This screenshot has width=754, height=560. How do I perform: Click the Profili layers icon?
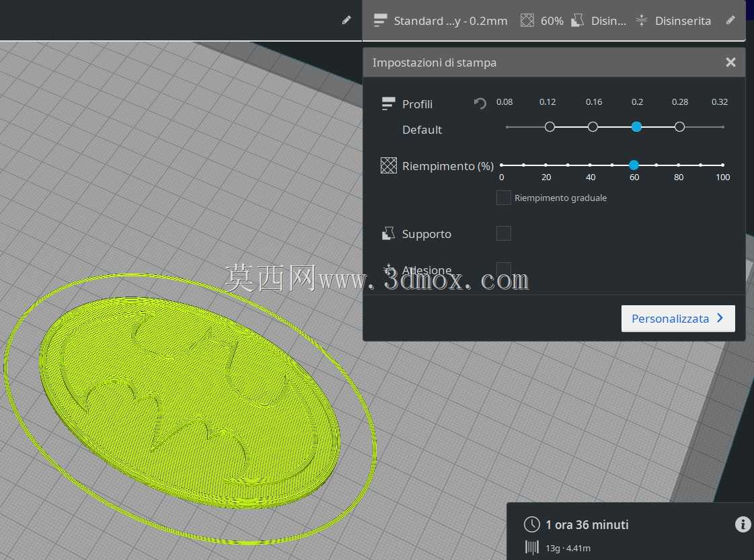388,104
